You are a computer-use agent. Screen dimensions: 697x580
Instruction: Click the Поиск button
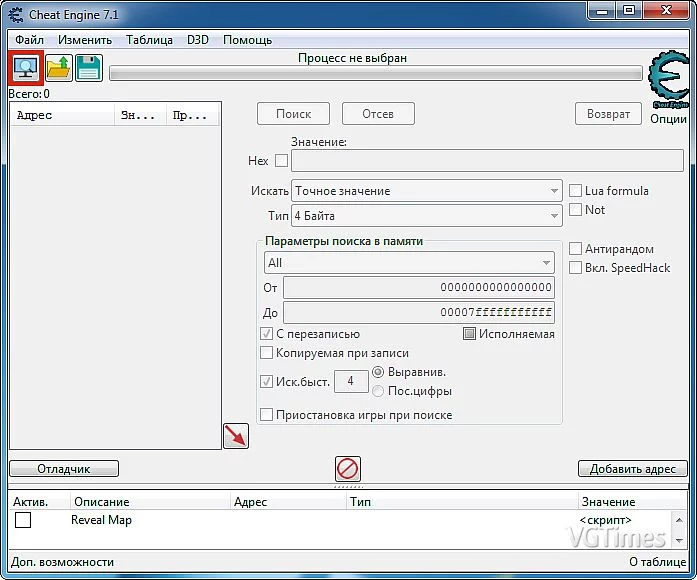pos(293,114)
